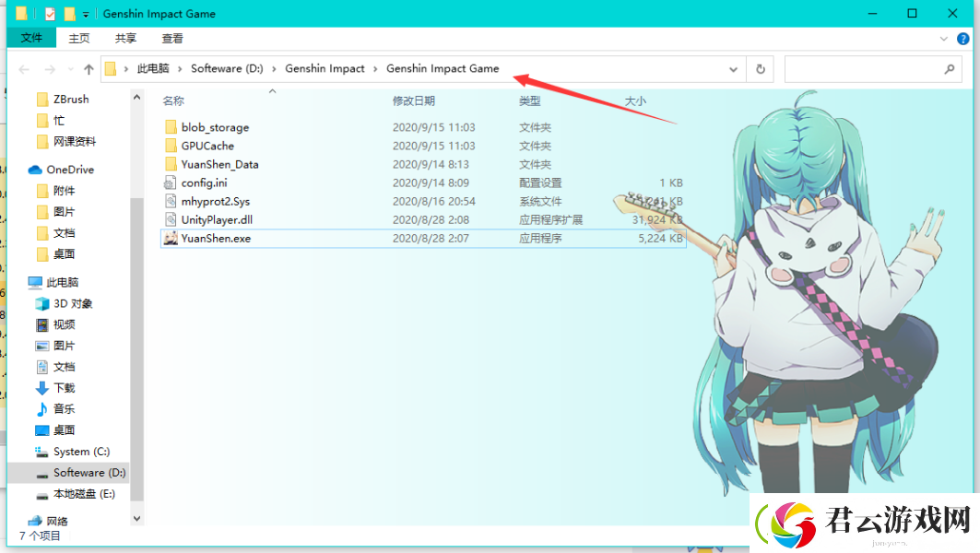Select the YuanShen_Data folder icon
This screenshot has height=553, width=980.
pos(171,164)
